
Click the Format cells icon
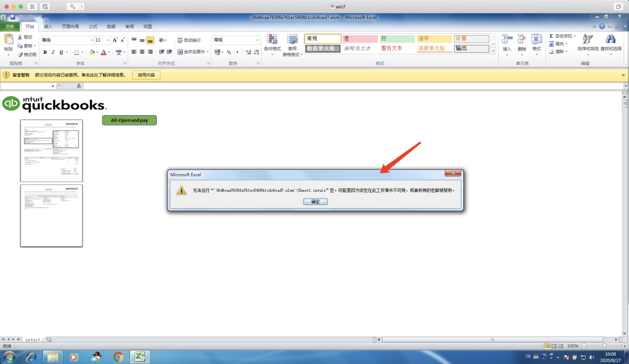coord(537,39)
